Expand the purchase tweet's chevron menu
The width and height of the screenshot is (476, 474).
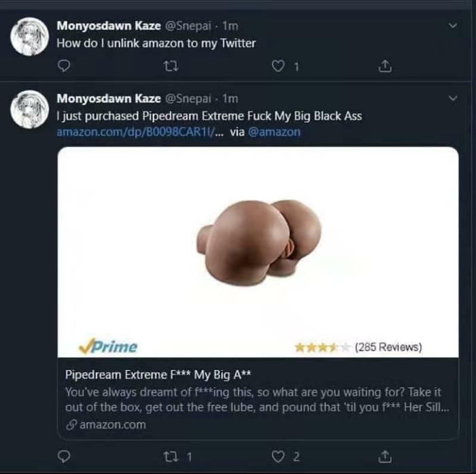pyautogui.click(x=454, y=99)
